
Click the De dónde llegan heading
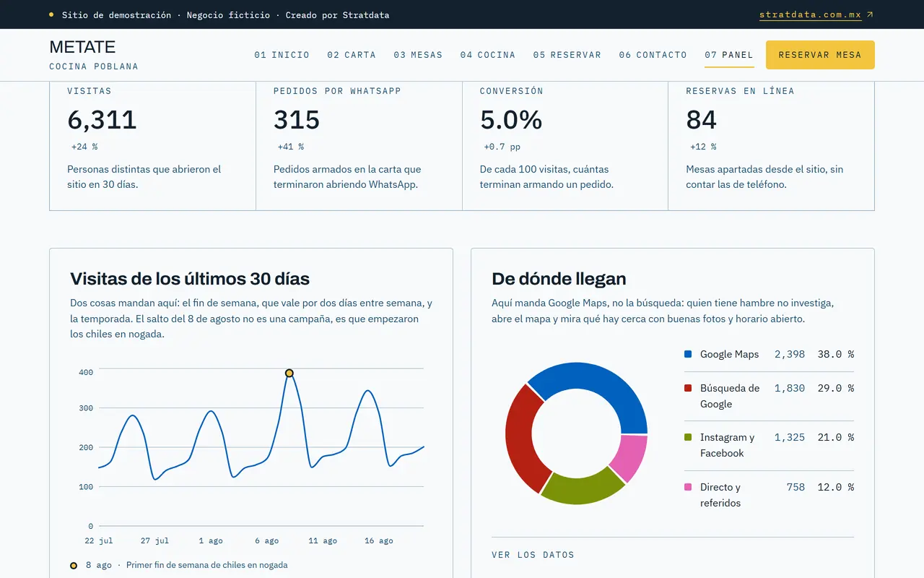559,279
